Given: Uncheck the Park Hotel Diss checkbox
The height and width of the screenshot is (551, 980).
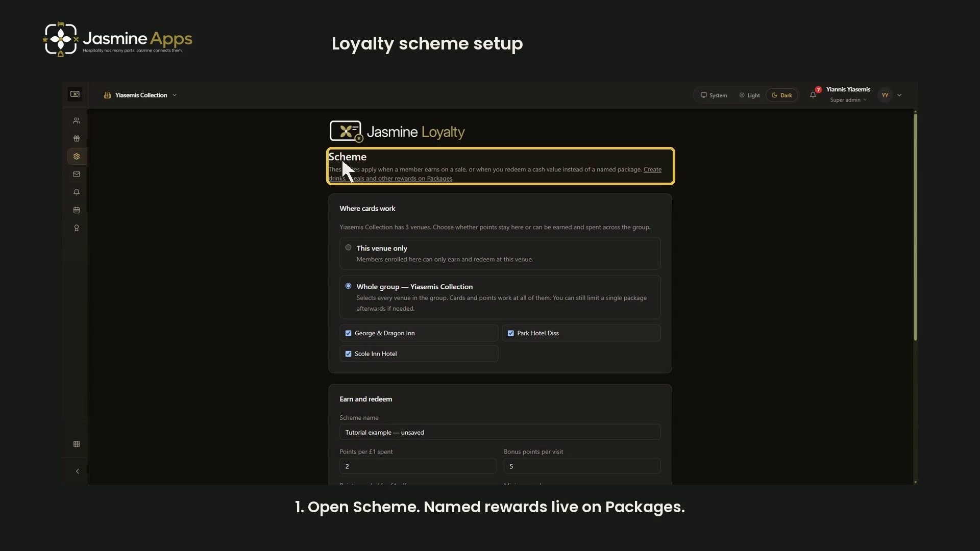Looking at the screenshot, I should coord(510,333).
